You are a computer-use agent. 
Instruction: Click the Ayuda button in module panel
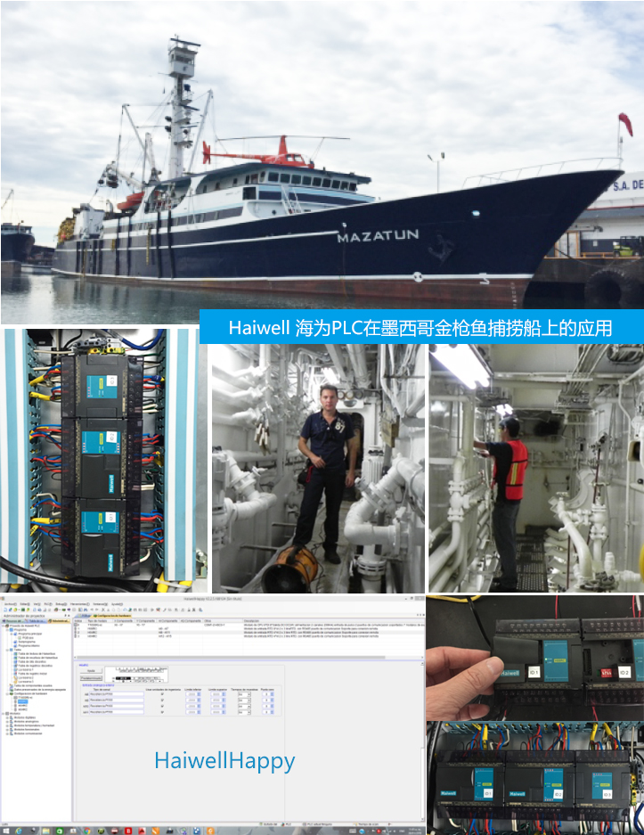[91, 671]
